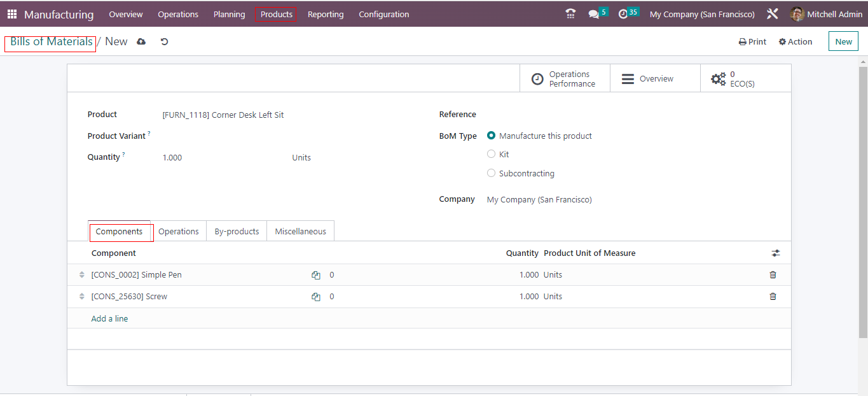The height and width of the screenshot is (396, 868).
Task: Click the New button
Action: click(843, 41)
